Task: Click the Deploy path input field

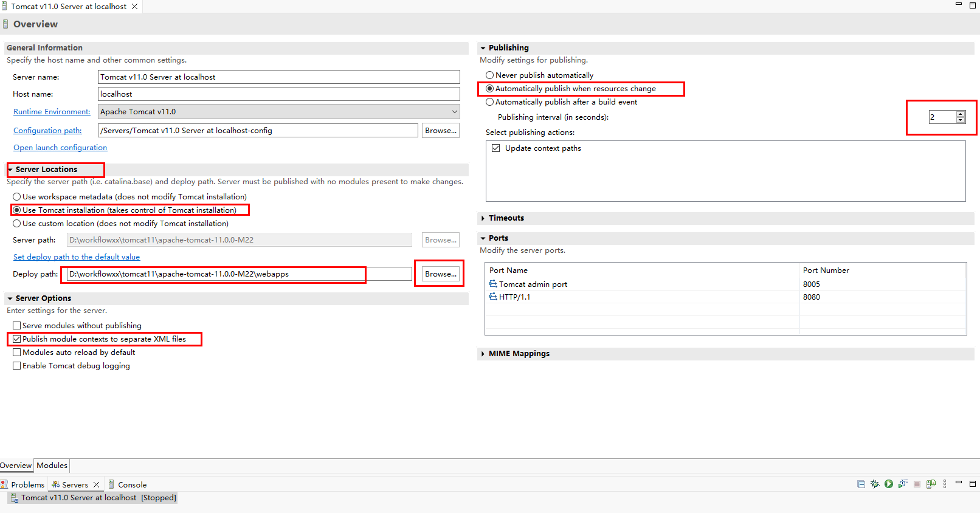Action: click(x=240, y=274)
